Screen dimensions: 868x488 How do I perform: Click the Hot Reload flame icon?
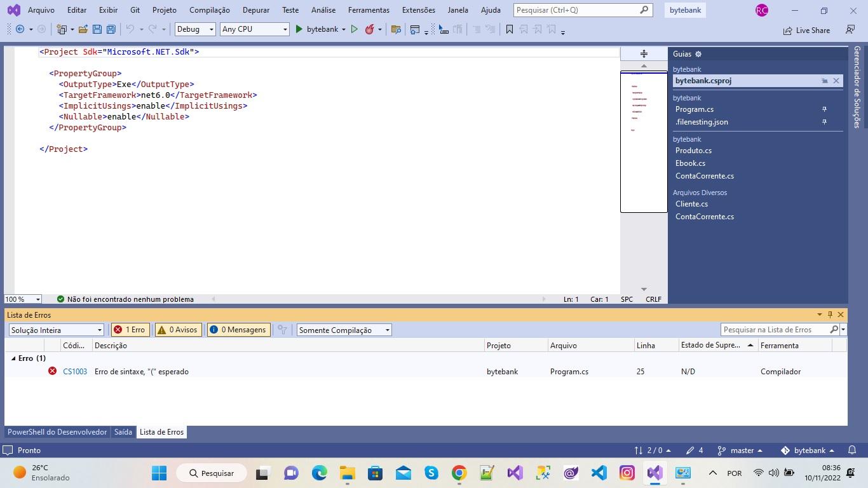[x=369, y=29]
